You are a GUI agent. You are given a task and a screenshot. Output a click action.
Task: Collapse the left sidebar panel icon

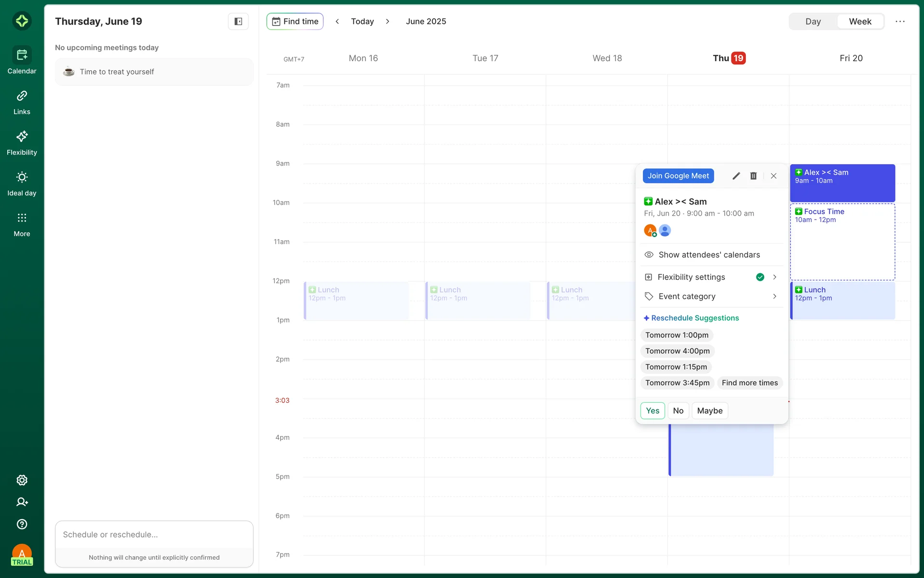click(x=238, y=21)
